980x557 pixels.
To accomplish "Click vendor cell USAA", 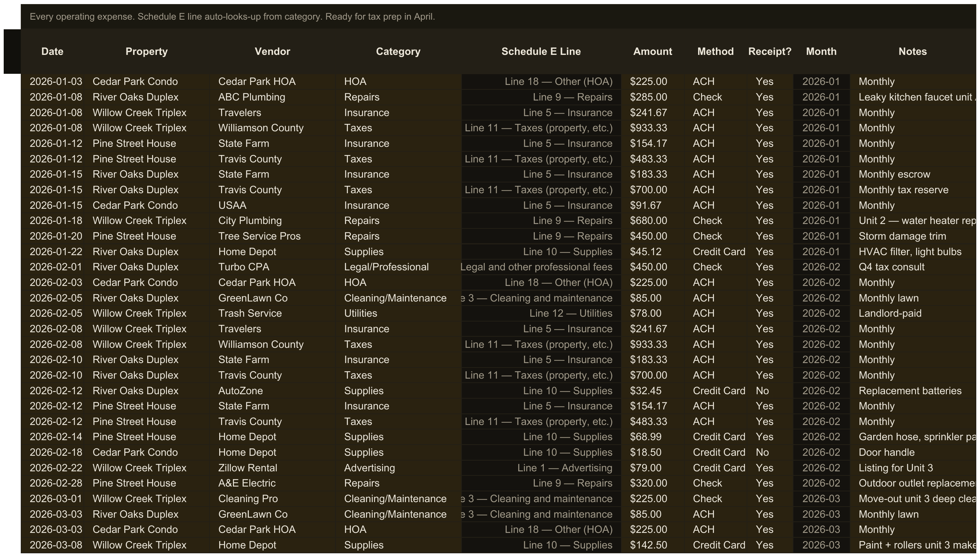I will 273,205.
